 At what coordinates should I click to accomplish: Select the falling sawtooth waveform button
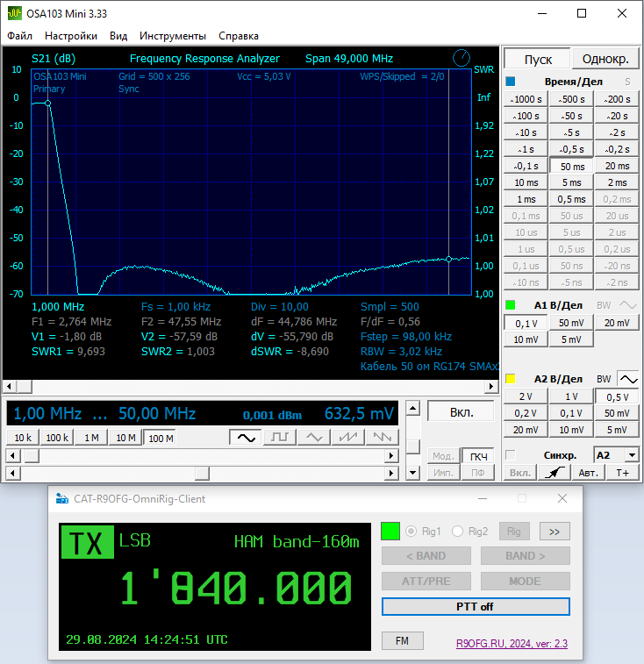(383, 438)
